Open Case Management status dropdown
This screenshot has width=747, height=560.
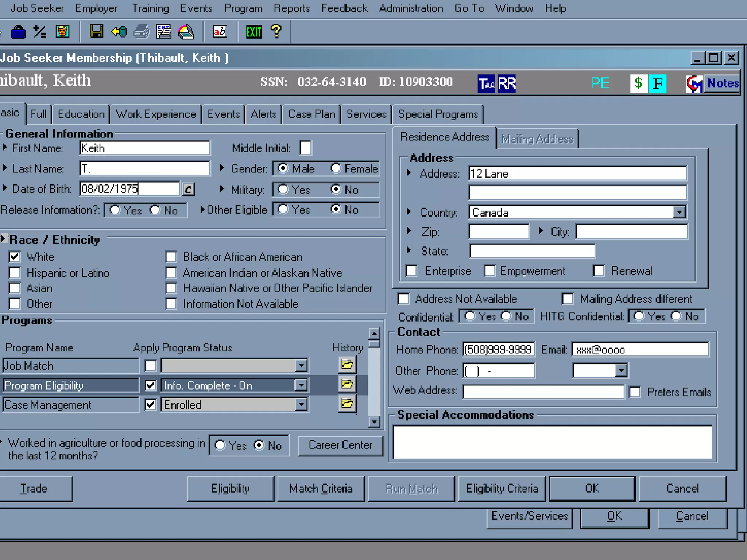[x=301, y=404]
